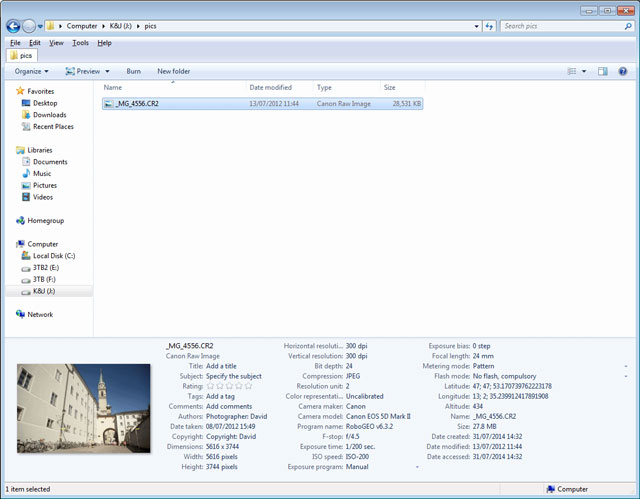Click 'Add a tag' in Tags
Viewport: 640px width, 499px height.
coord(220,396)
